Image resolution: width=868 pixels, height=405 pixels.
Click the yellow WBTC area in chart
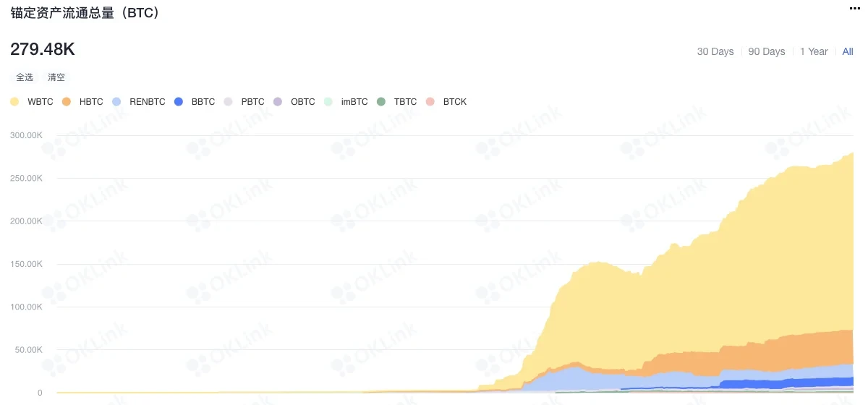[723, 275]
